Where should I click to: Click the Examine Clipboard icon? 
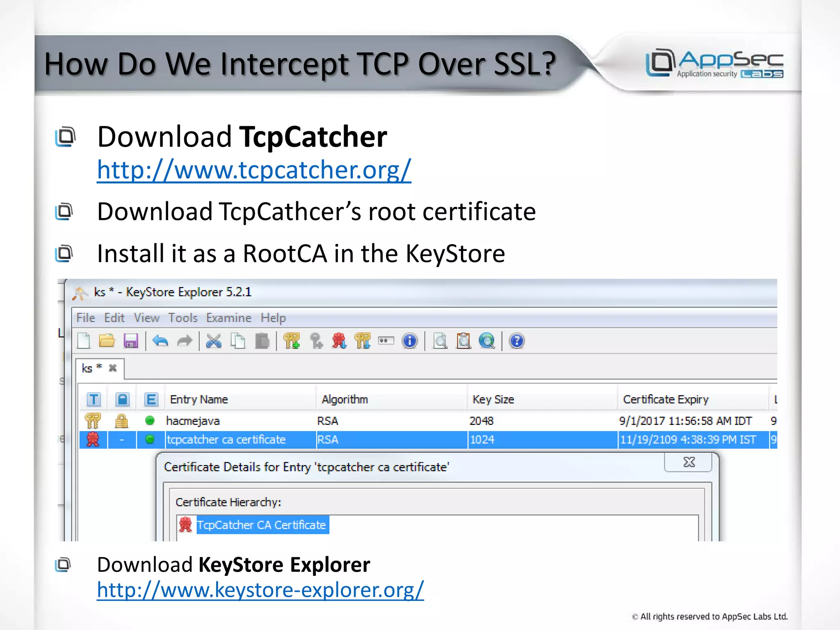point(464,341)
